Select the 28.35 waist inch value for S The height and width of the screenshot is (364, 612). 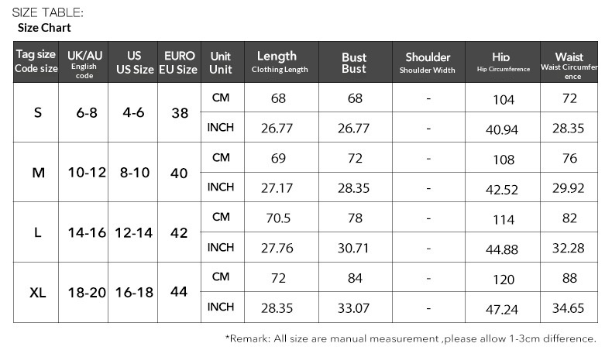(569, 127)
